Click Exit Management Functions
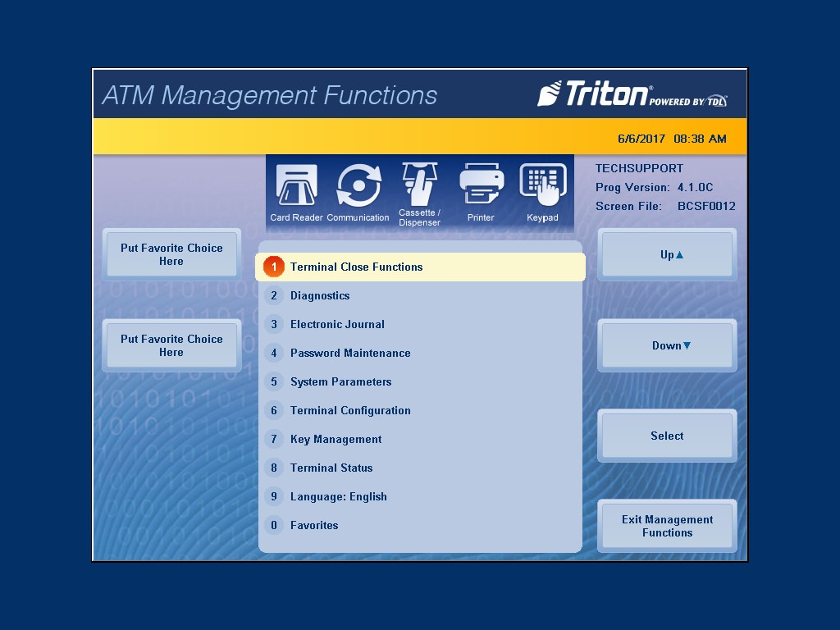 (x=667, y=526)
